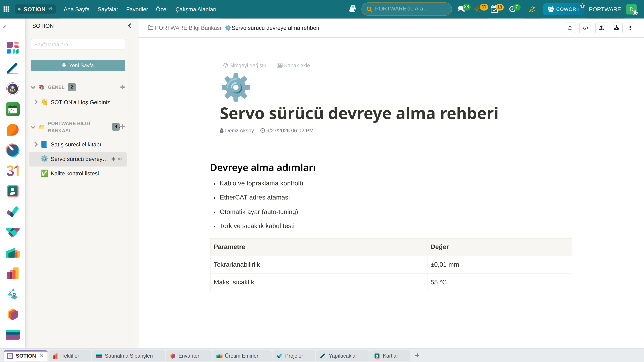Collapse the SOTION pages panel
644x362 pixels.
click(129, 26)
